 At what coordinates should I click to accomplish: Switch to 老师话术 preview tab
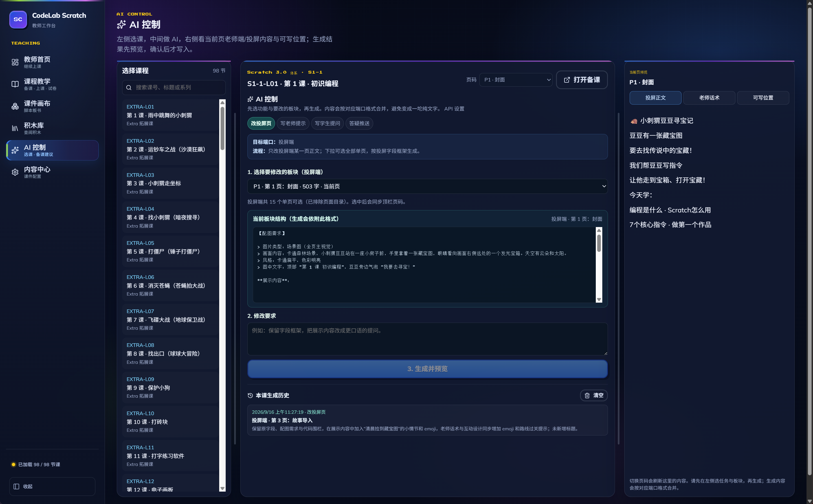tap(709, 98)
